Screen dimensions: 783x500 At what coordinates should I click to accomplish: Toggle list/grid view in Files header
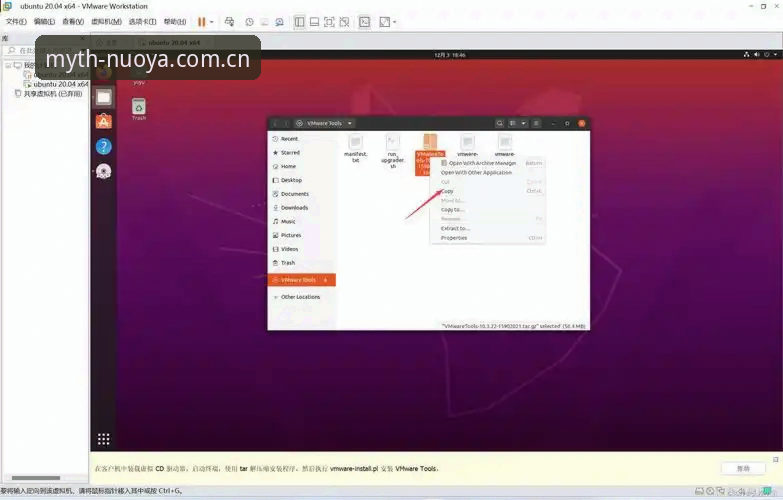(512, 123)
